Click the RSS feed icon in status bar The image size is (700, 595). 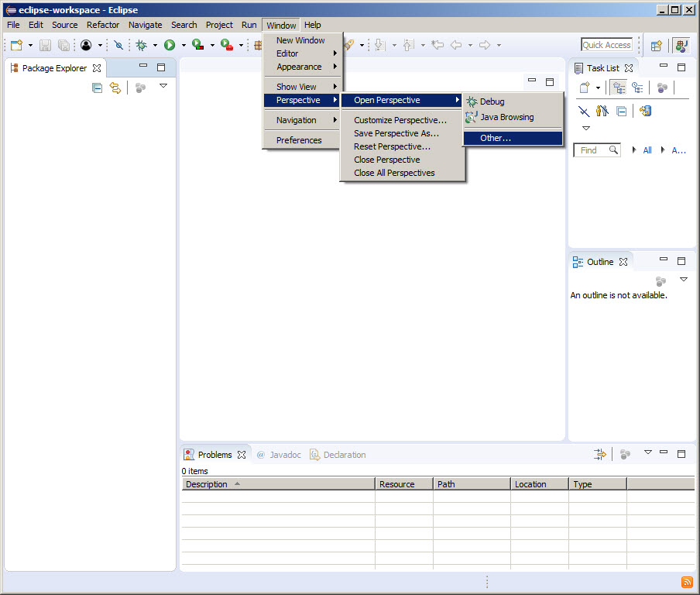tap(687, 582)
